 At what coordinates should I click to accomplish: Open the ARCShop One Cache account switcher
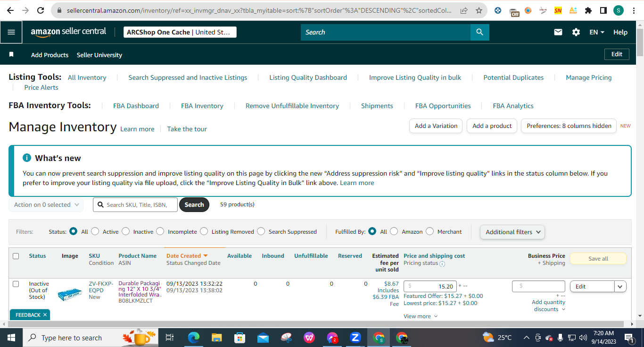tap(180, 32)
